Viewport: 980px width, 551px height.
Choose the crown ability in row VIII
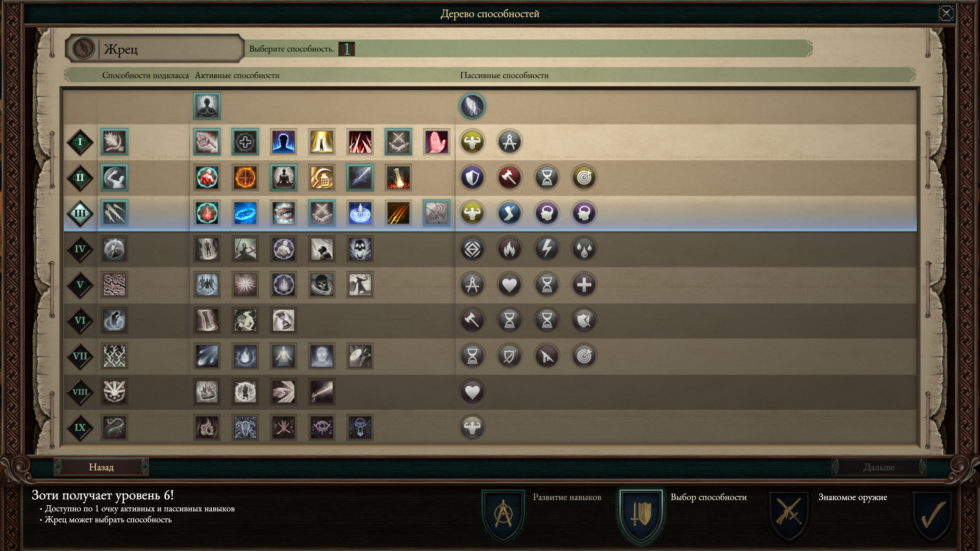pyautogui.click(x=207, y=391)
